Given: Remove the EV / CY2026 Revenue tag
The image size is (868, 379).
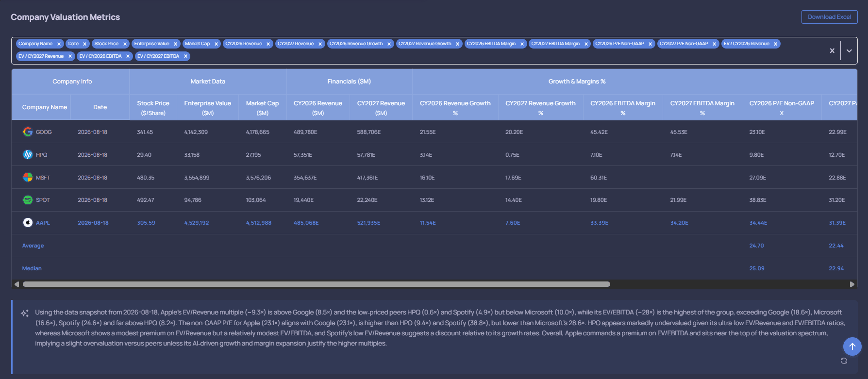Looking at the screenshot, I should pyautogui.click(x=775, y=44).
